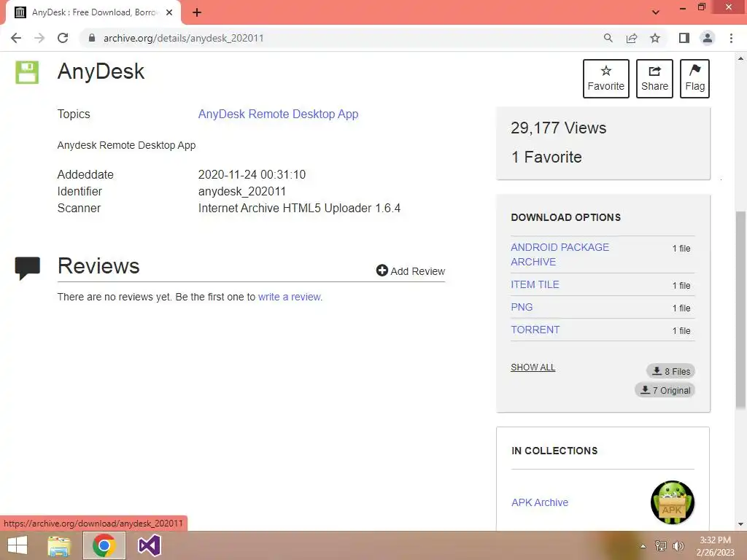
Task: Click the browser Forward arrow
Action: (x=39, y=38)
